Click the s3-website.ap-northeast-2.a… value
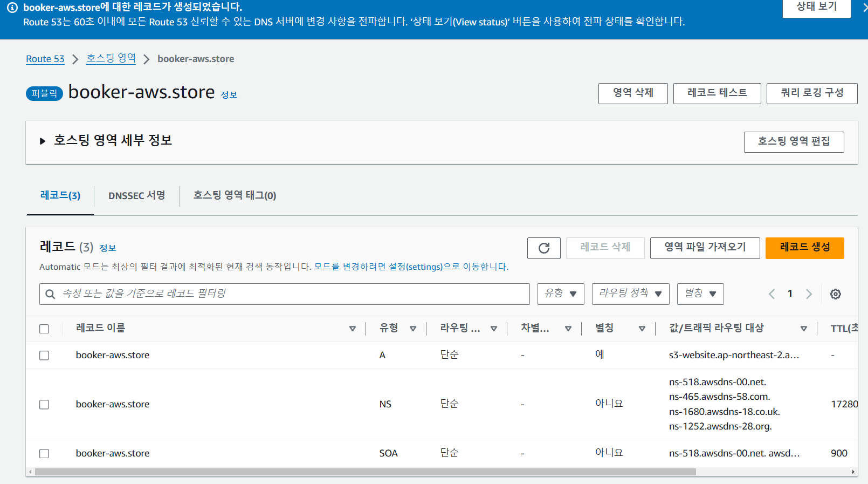 [734, 355]
